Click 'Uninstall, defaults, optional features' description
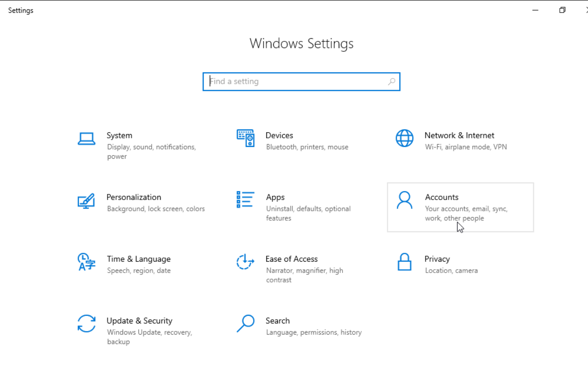This screenshot has width=588, height=386. click(309, 213)
